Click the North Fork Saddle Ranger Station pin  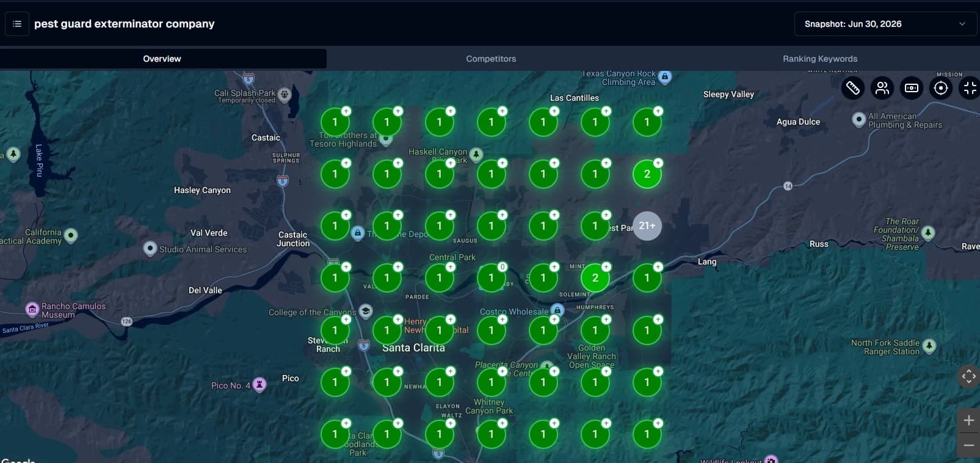(929, 346)
